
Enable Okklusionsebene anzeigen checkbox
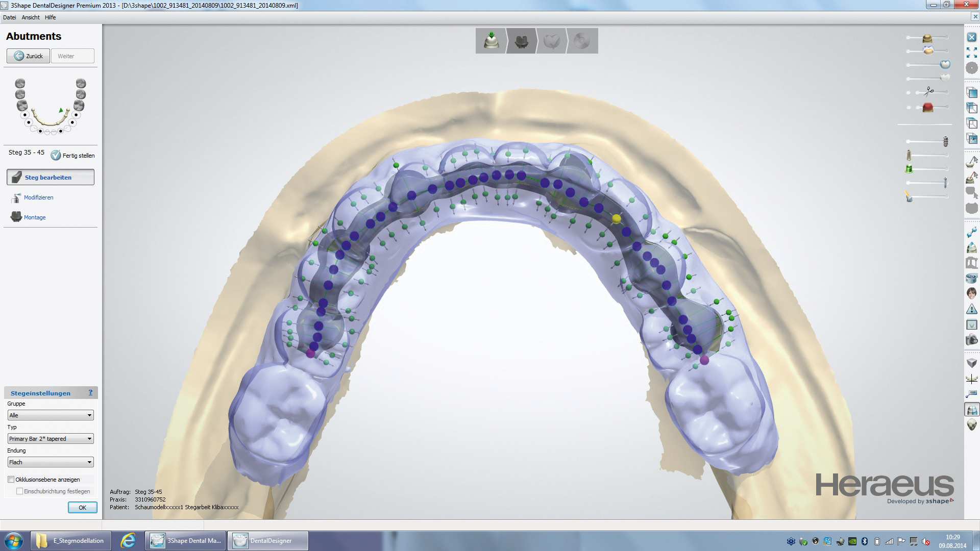[11, 480]
